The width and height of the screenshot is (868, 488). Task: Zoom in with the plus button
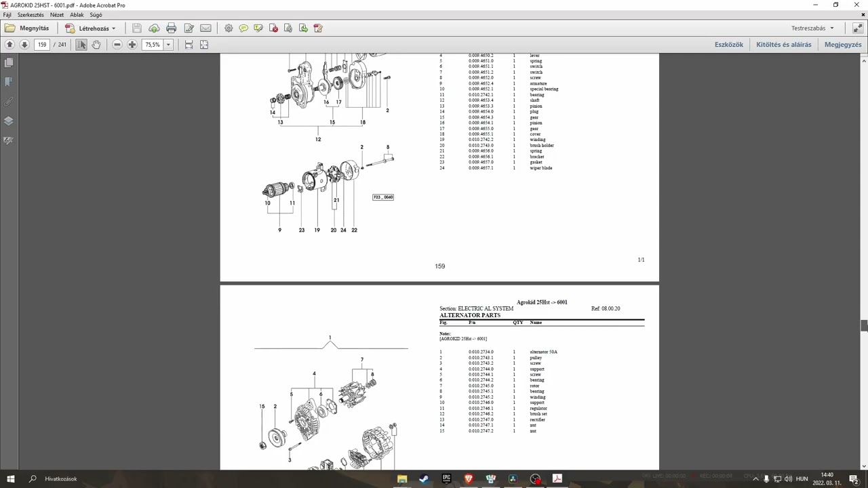coord(132,45)
